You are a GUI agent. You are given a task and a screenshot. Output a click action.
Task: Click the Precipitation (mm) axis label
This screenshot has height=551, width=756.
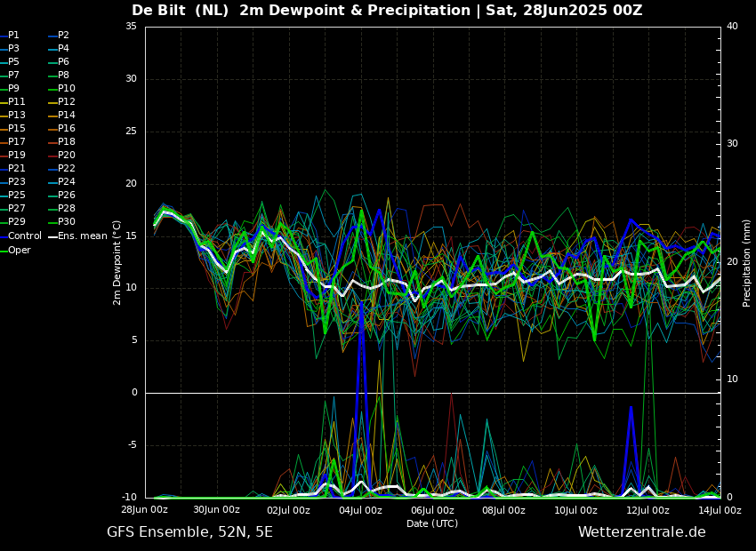[x=746, y=262]
